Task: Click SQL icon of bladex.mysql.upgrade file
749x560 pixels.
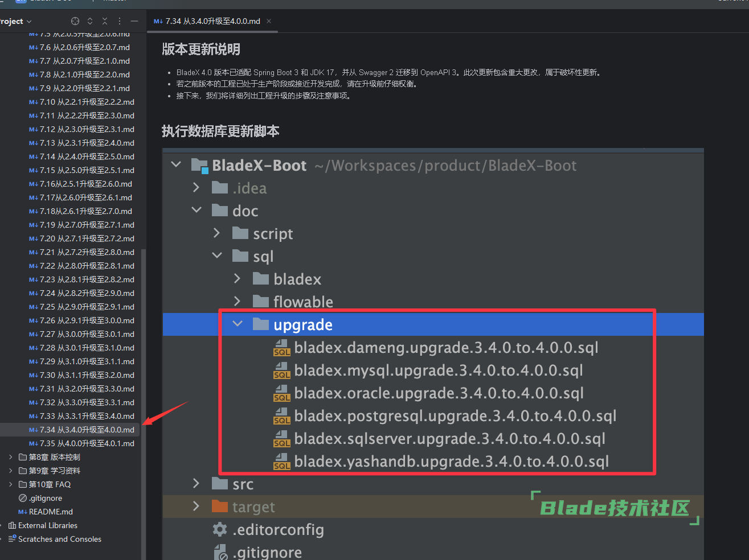Action: 281,370
